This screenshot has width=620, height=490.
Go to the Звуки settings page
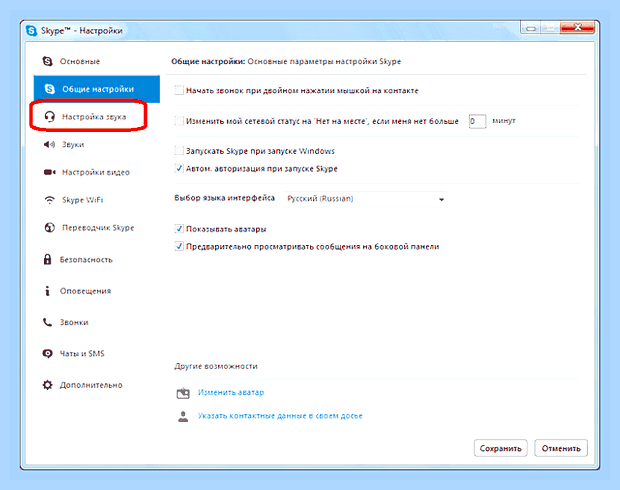pos(73,144)
